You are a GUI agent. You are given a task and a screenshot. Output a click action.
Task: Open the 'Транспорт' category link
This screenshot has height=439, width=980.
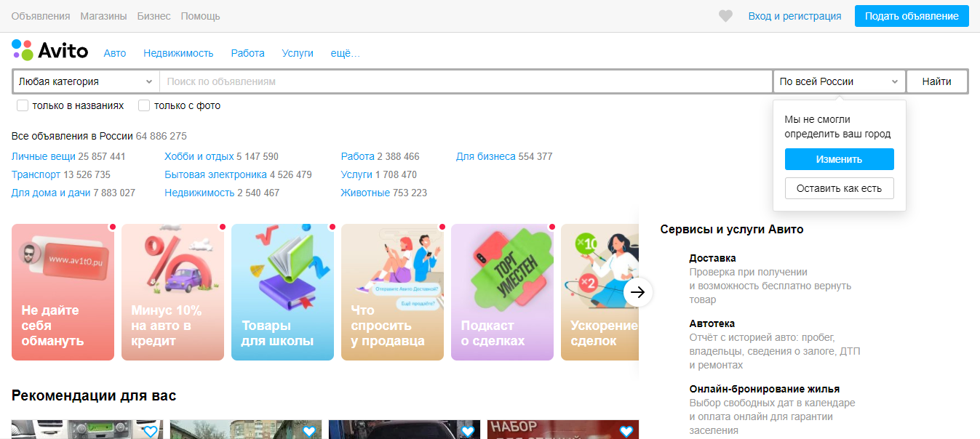pos(36,174)
